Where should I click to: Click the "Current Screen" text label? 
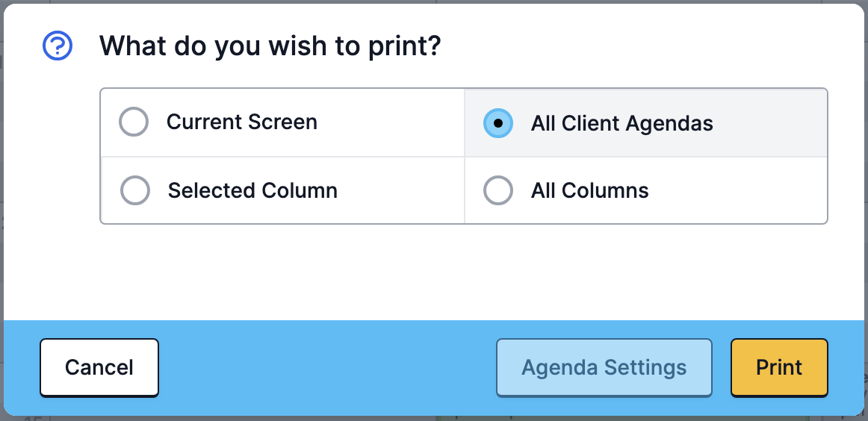[242, 122]
